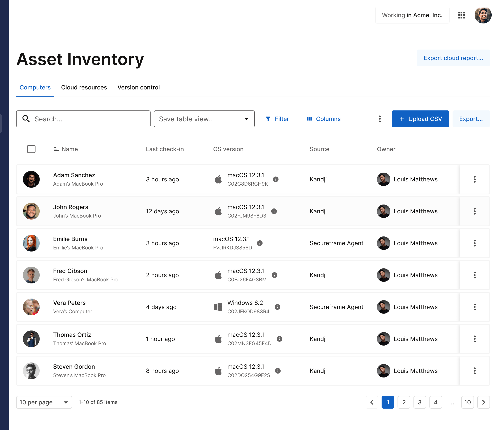504x430 pixels.
Task: Switch to the Cloud resources tab
Action: (84, 88)
